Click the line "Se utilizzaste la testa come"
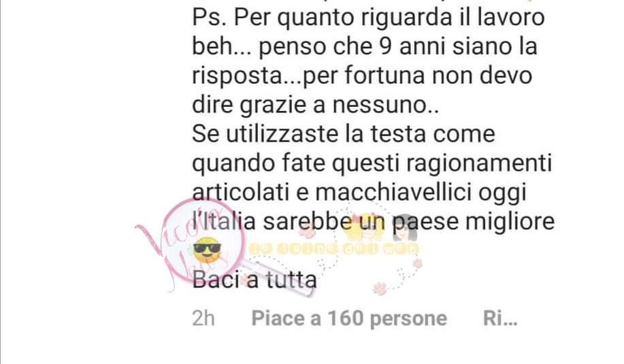 (344, 133)
